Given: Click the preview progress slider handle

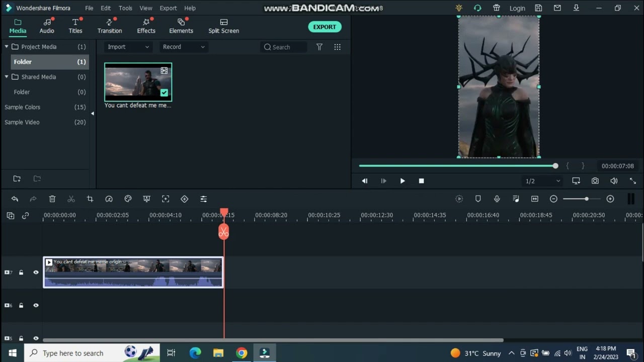Looking at the screenshot, I should [x=555, y=166].
